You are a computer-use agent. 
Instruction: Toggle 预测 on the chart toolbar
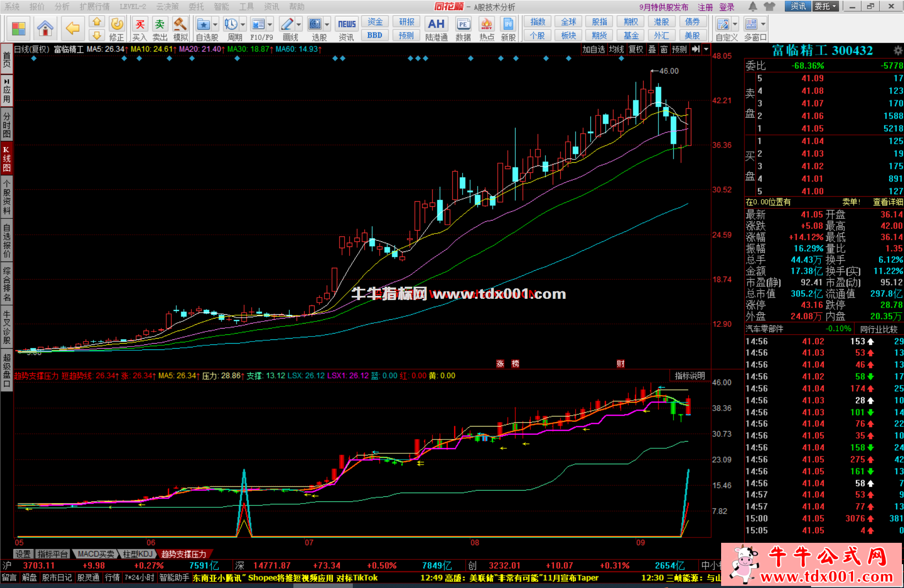tap(679, 49)
